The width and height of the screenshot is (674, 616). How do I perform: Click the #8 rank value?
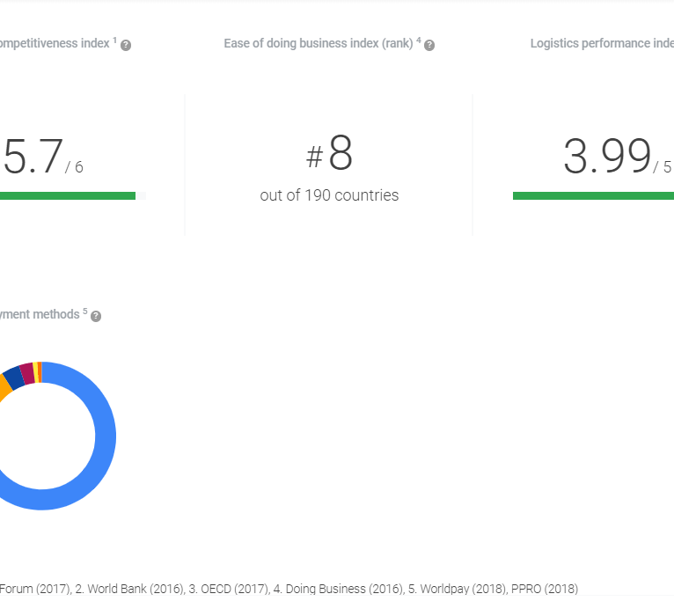[x=329, y=155]
